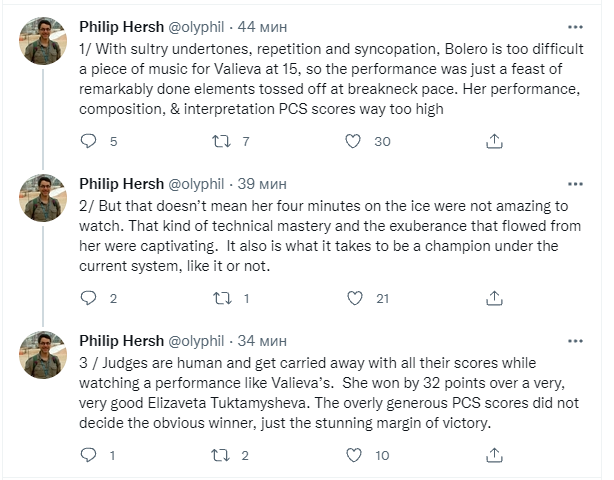614x480 pixels.
Task: Share the second tweet about champions
Action: 493,298
